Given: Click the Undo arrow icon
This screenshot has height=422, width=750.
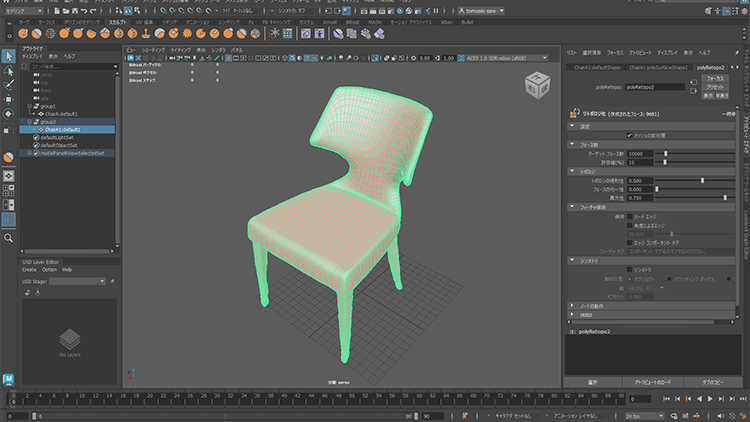Looking at the screenshot, I should tap(84, 11).
